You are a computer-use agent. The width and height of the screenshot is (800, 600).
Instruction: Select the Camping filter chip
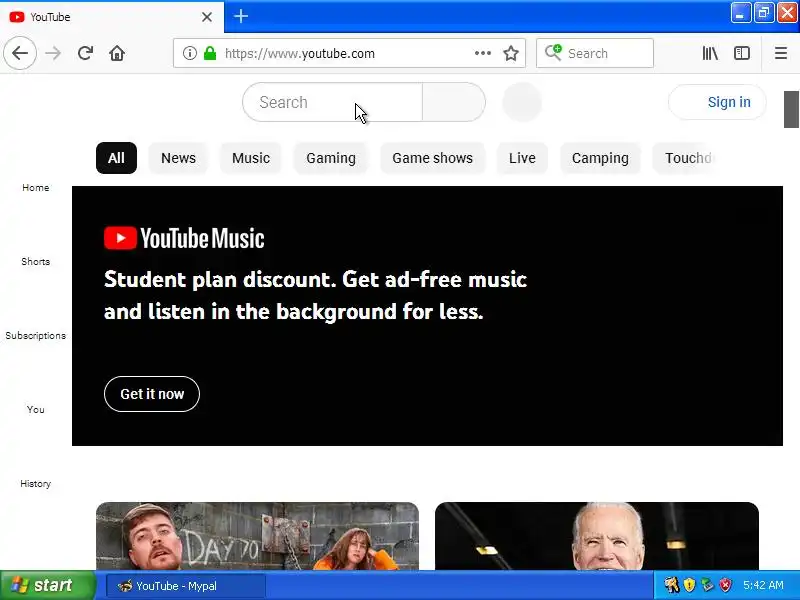(600, 158)
